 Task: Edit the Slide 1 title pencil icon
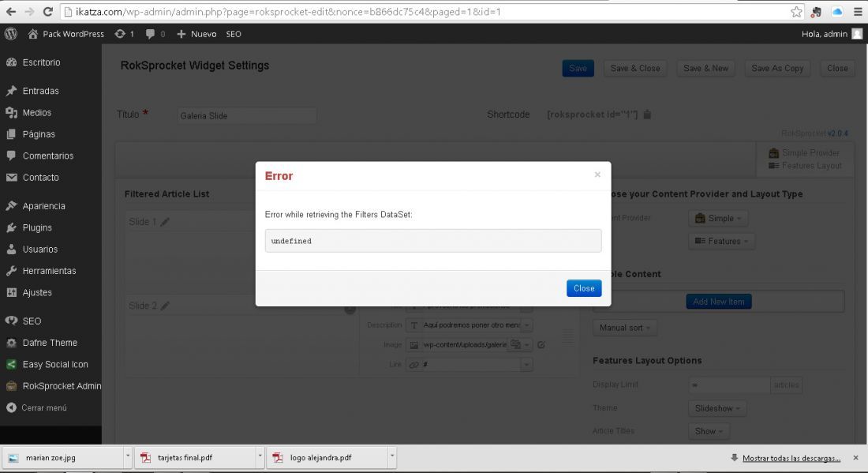coord(165,222)
